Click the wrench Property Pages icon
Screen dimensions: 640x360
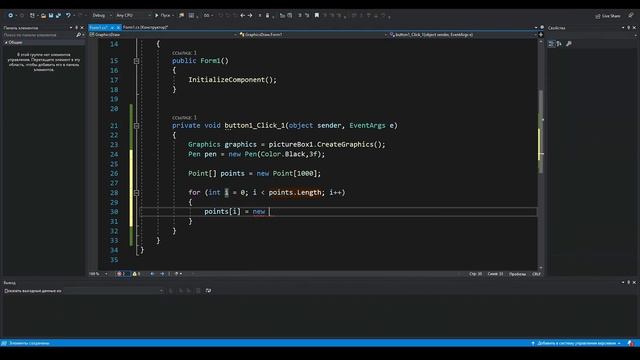click(x=569, y=44)
